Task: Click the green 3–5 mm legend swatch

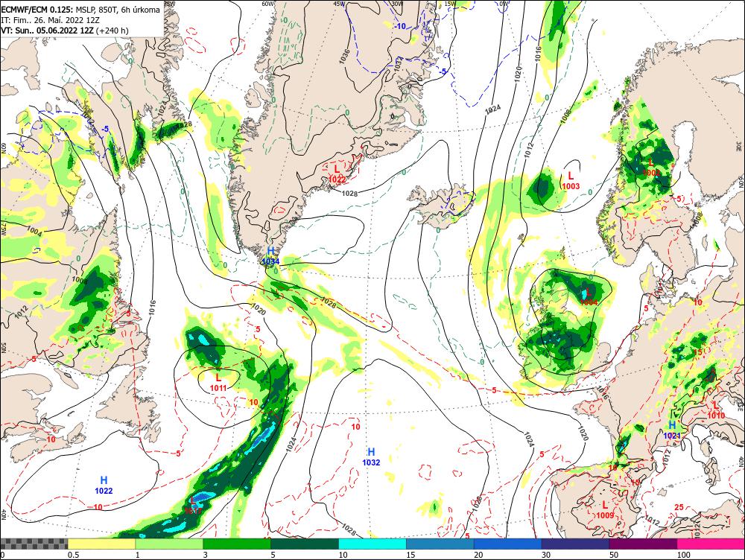Action: (x=237, y=544)
